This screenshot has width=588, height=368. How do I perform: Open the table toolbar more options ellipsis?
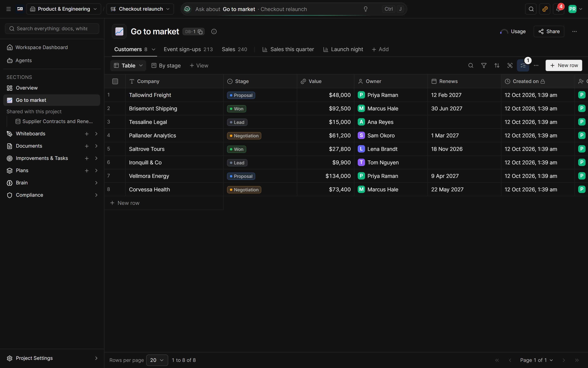[536, 65]
